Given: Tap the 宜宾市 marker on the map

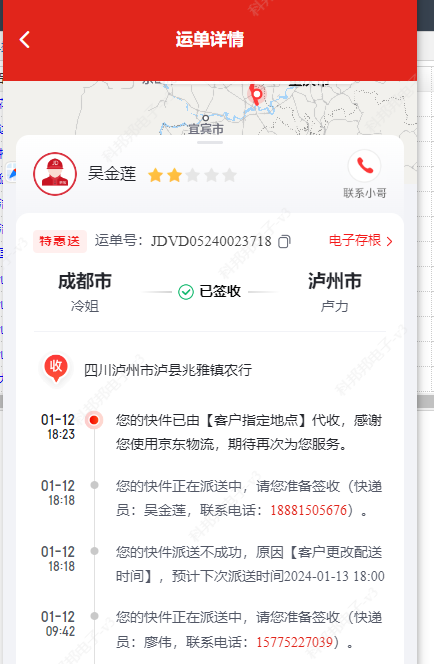Looking at the screenshot, I should click(x=206, y=125).
